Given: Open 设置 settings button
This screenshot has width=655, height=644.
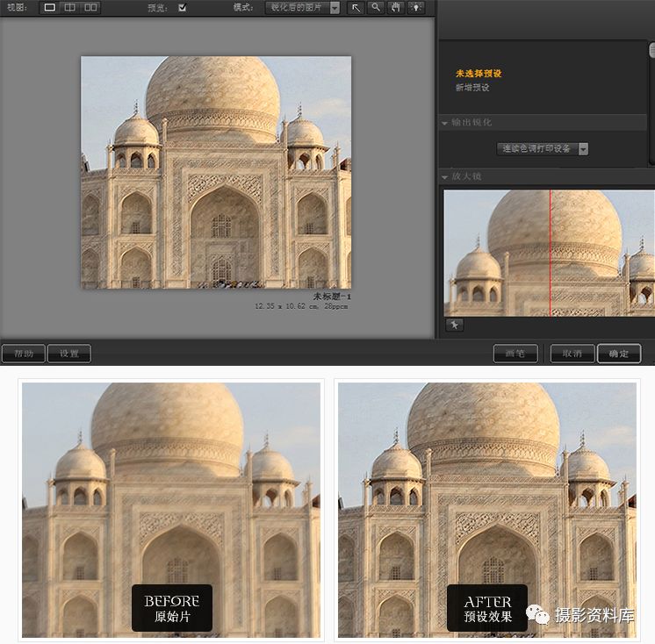Looking at the screenshot, I should coord(68,354).
